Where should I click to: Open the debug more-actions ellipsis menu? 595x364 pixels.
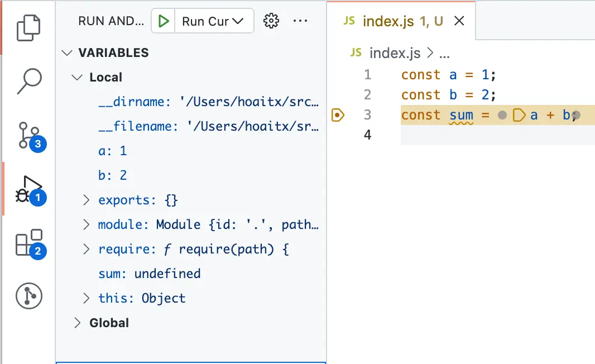[x=300, y=21]
